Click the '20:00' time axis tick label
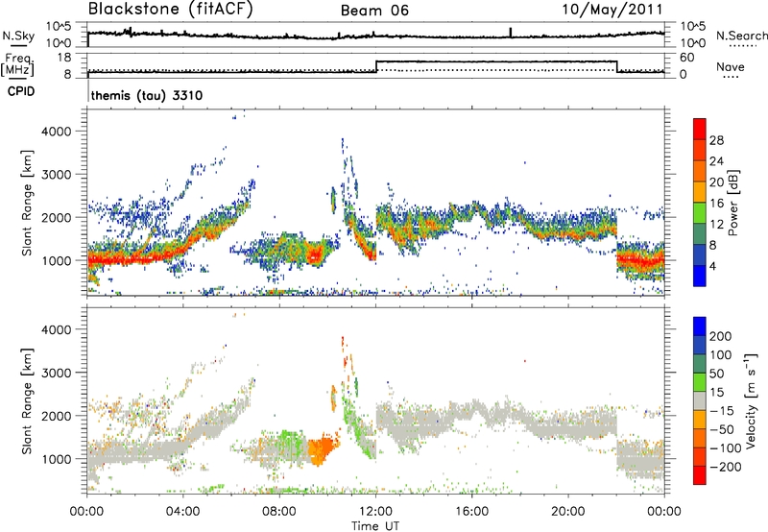This screenshot has width=768, height=532. click(567, 512)
